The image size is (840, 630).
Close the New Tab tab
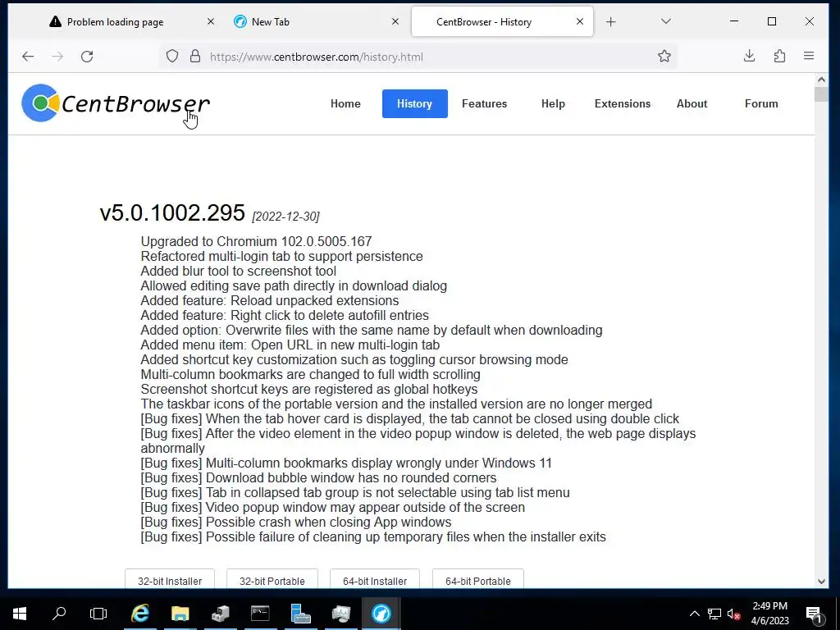395,21
